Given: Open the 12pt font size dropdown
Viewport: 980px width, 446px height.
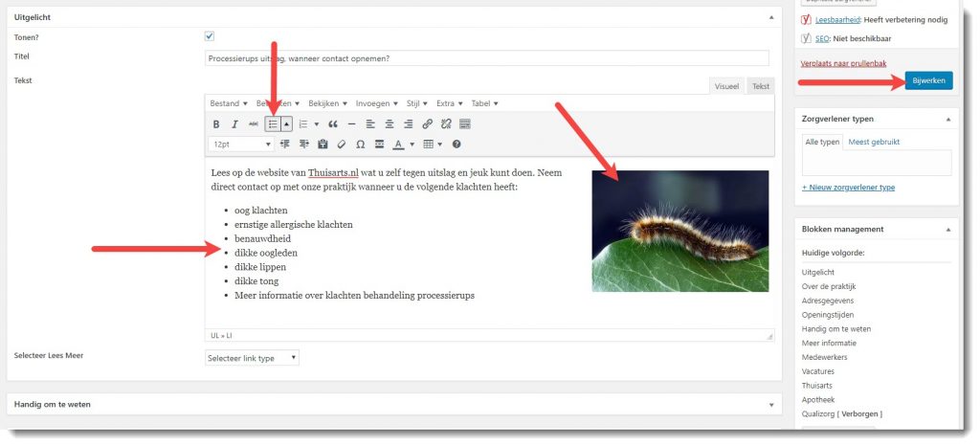Looking at the screenshot, I should [x=241, y=145].
